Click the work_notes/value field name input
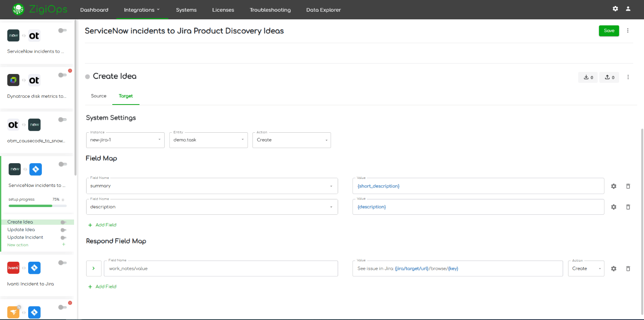This screenshot has width=644, height=320. click(221, 269)
